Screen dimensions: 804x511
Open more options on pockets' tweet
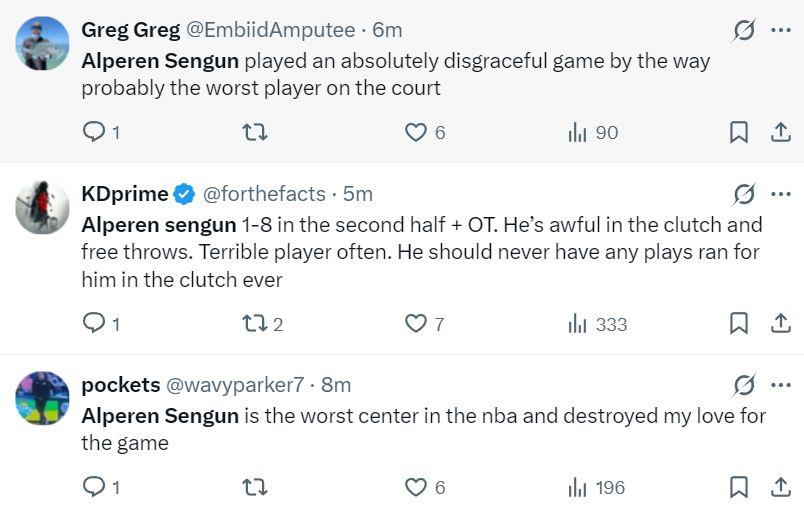pyautogui.click(x=781, y=385)
